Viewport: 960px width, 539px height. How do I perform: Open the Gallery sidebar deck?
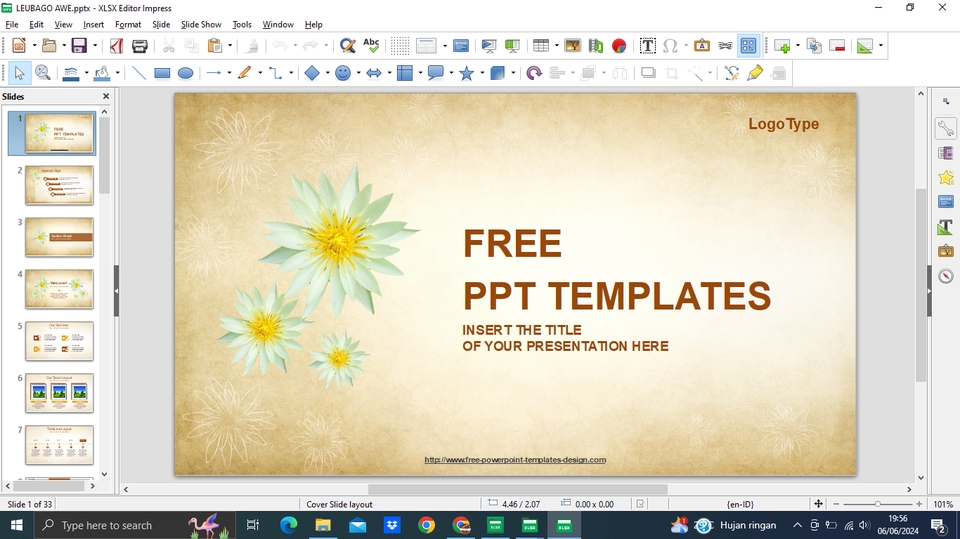click(x=945, y=251)
